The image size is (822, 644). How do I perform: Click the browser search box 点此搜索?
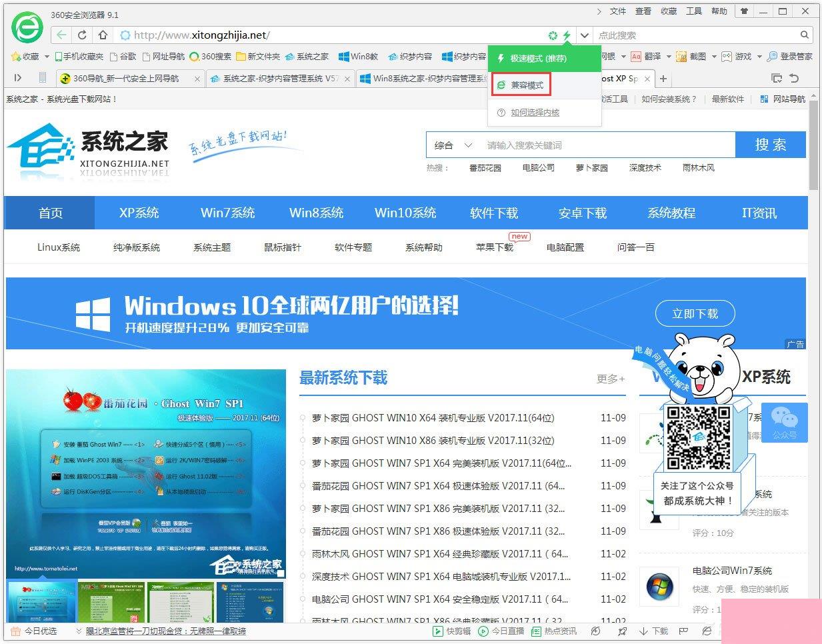[695, 35]
